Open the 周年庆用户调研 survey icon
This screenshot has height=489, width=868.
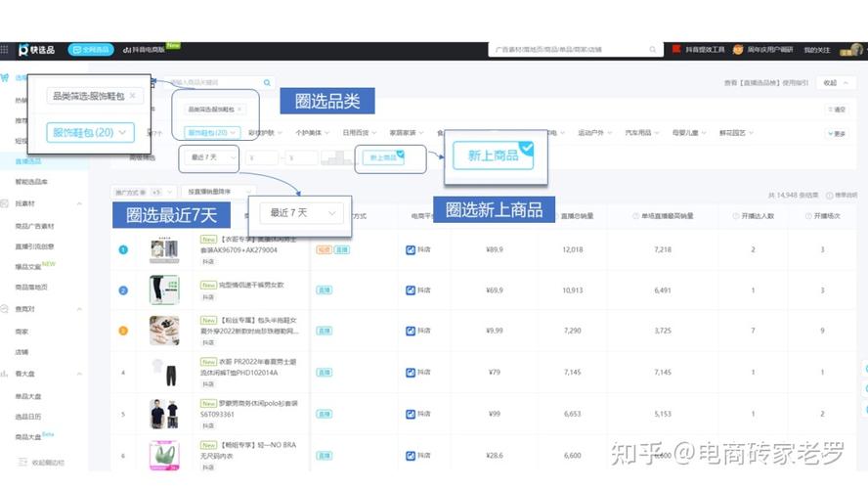coord(738,50)
